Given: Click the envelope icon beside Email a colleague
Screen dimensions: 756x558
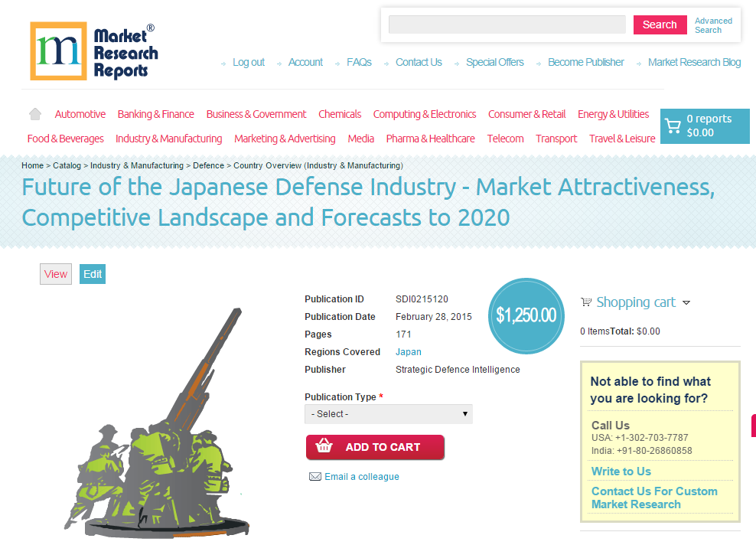Looking at the screenshot, I should (x=314, y=476).
